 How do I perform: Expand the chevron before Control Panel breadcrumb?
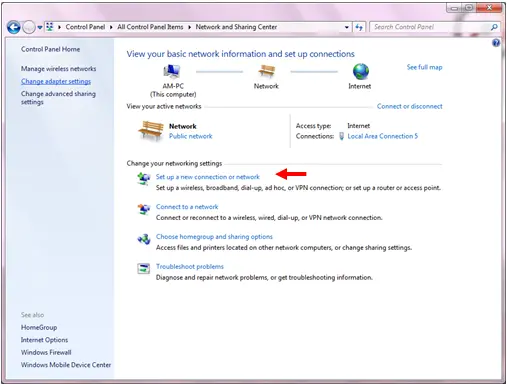(59, 27)
